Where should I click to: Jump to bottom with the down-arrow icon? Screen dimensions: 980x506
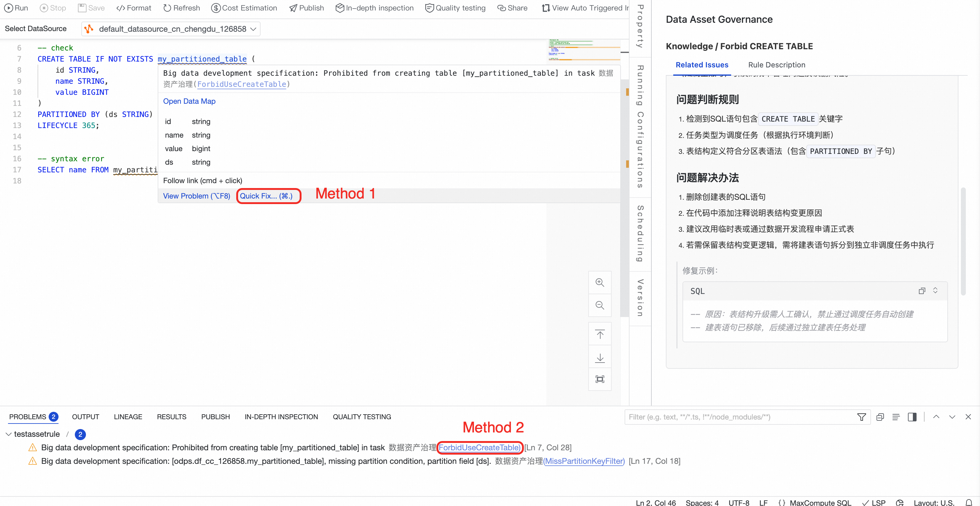(600, 357)
